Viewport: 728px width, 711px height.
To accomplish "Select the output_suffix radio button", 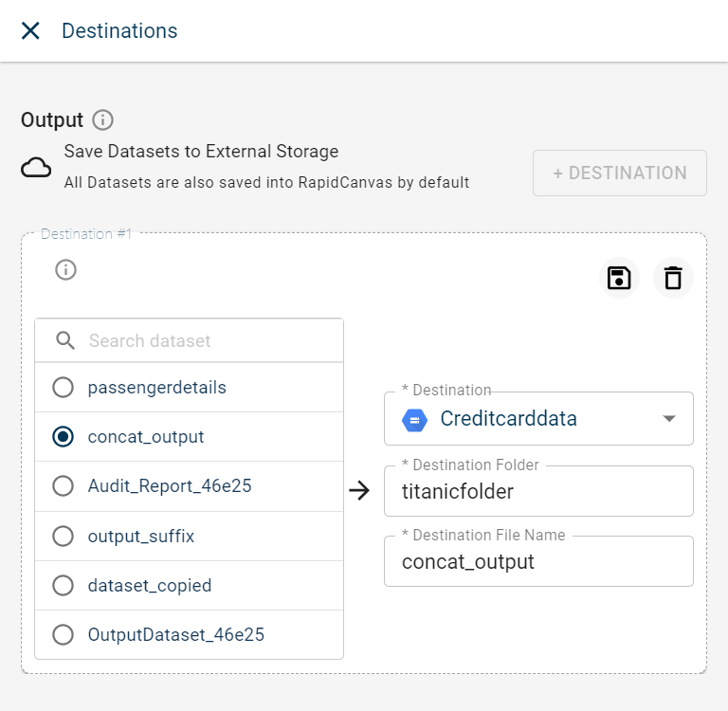I will click(x=63, y=536).
